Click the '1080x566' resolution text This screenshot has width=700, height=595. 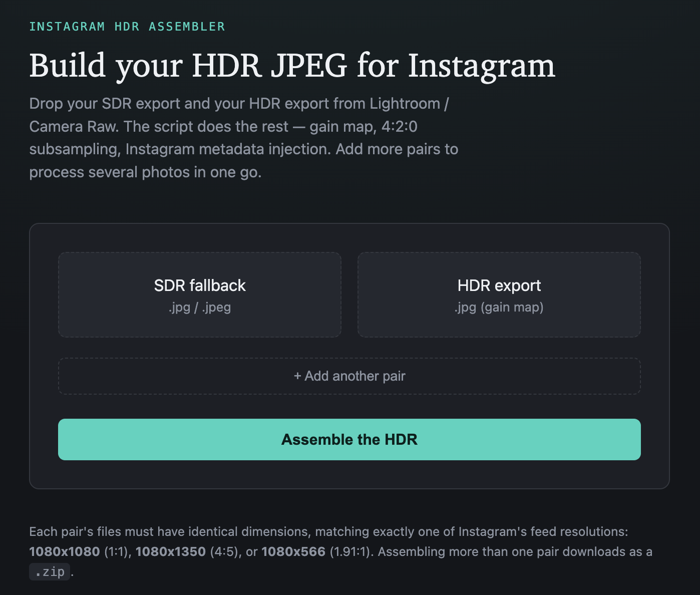point(293,551)
